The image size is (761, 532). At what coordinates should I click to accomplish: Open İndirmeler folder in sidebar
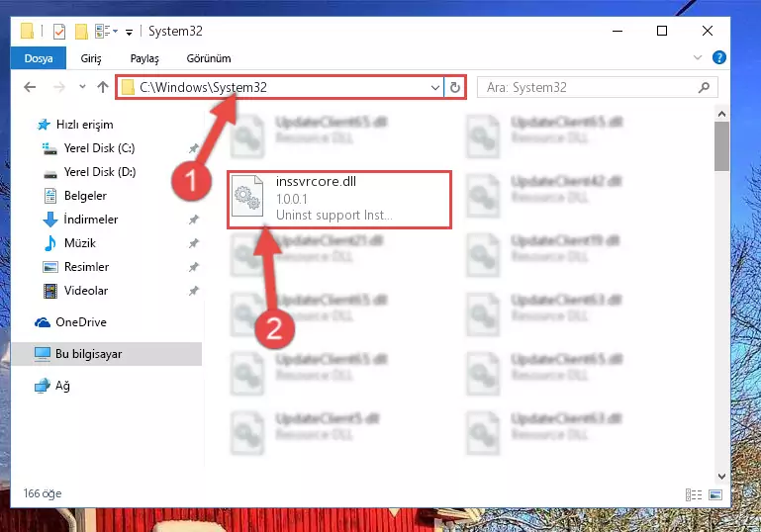80,220
